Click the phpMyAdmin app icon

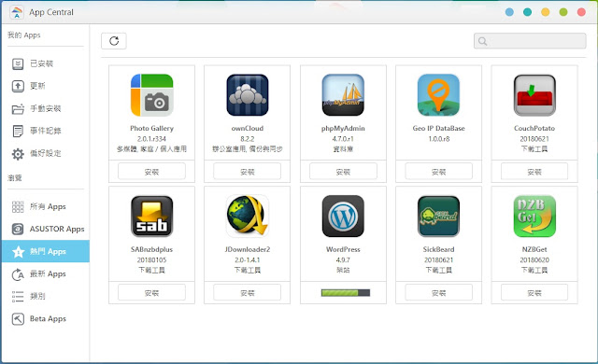(343, 95)
